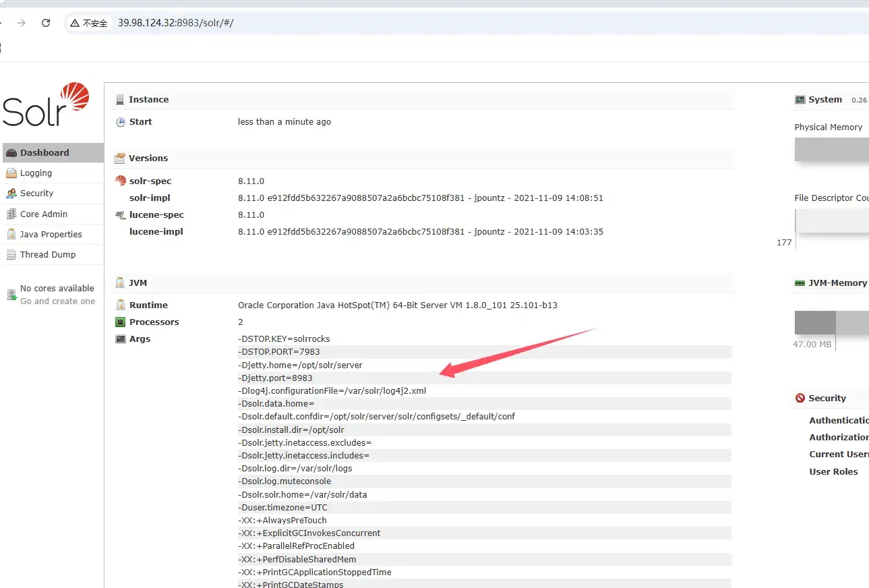Screen dimensions: 869x588
Task: Click the Thread Dump stack icon
Action: [11, 254]
